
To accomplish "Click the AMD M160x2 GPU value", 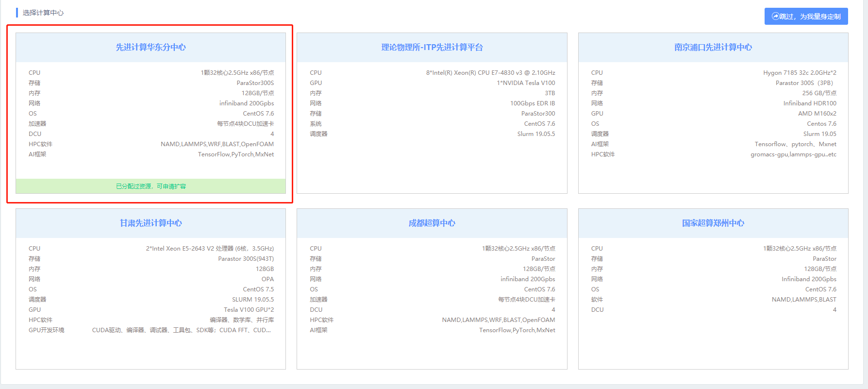I will 817,114.
